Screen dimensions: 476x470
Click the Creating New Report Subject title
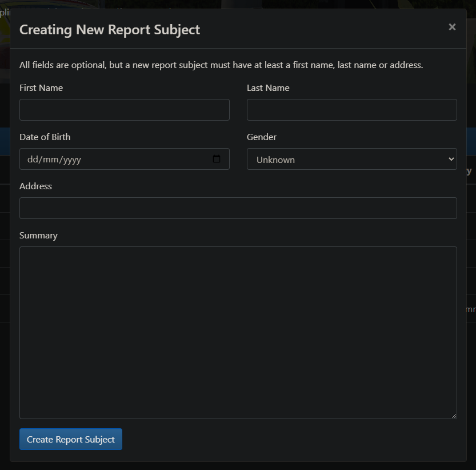pyautogui.click(x=110, y=30)
